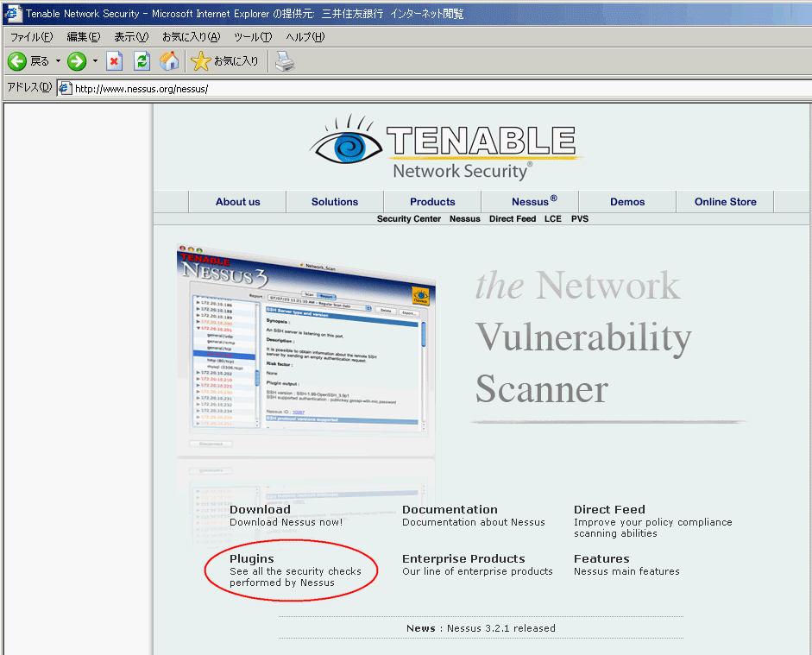Follow the Security Center sub-menu link
Viewport: 812px width, 655px height.
point(409,219)
